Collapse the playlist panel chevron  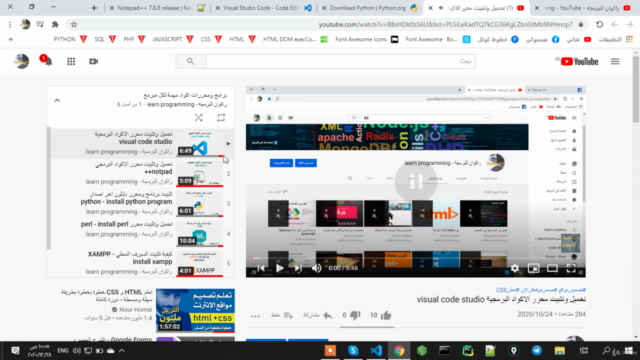57,100
